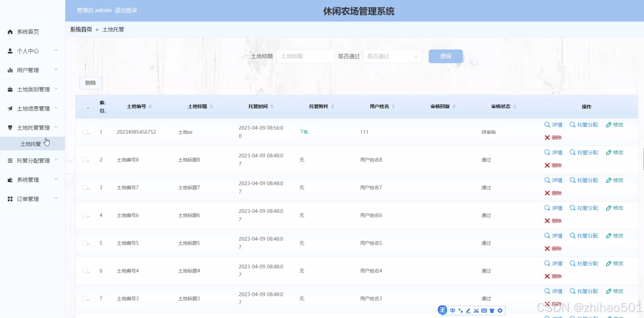The image size is (644, 318).
Task: Sort by 土地编号 column arrows
Action: point(150,106)
